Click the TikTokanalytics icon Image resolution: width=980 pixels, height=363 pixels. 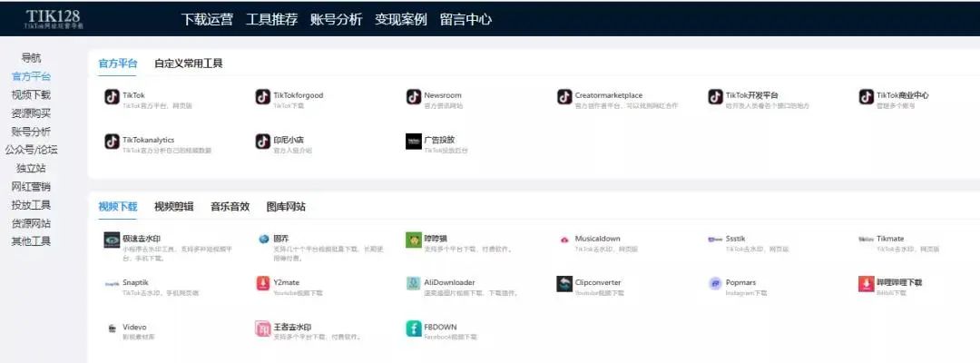112,142
